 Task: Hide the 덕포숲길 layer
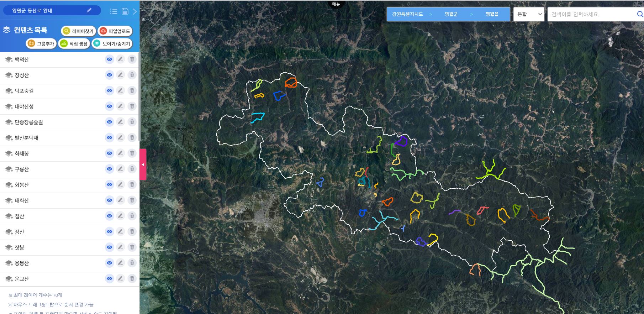click(x=110, y=91)
